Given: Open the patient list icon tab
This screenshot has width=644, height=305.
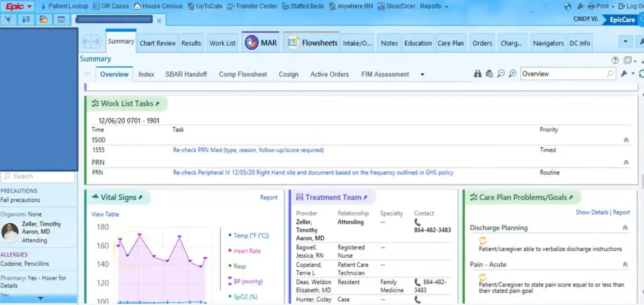Looking at the screenshot, I should pyautogui.click(x=26, y=20).
